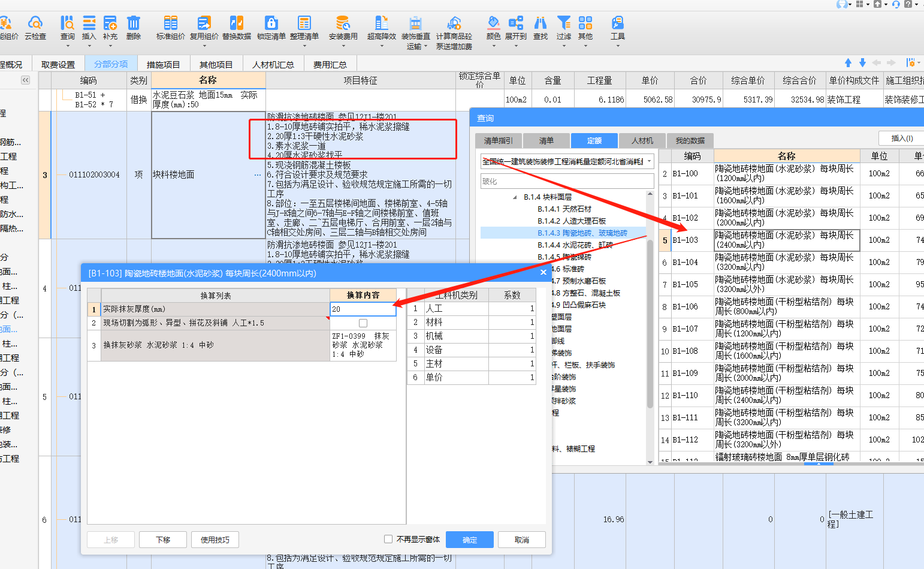Click the blue move-up arrow icon

click(848, 63)
